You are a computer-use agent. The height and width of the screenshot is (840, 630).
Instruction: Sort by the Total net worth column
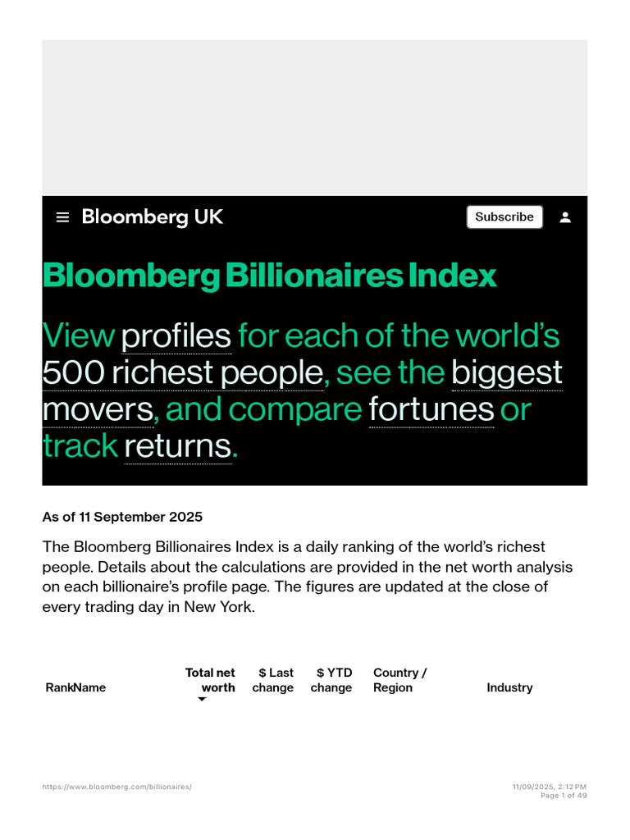211,680
